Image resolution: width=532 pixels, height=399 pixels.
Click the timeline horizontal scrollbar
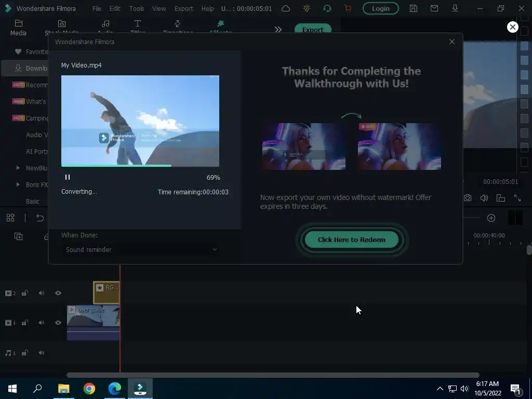[273, 375]
